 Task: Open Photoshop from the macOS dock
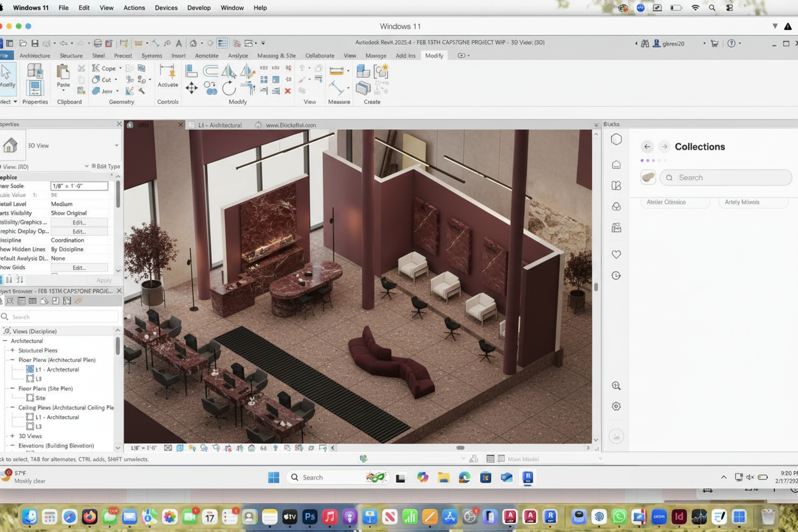(310, 517)
